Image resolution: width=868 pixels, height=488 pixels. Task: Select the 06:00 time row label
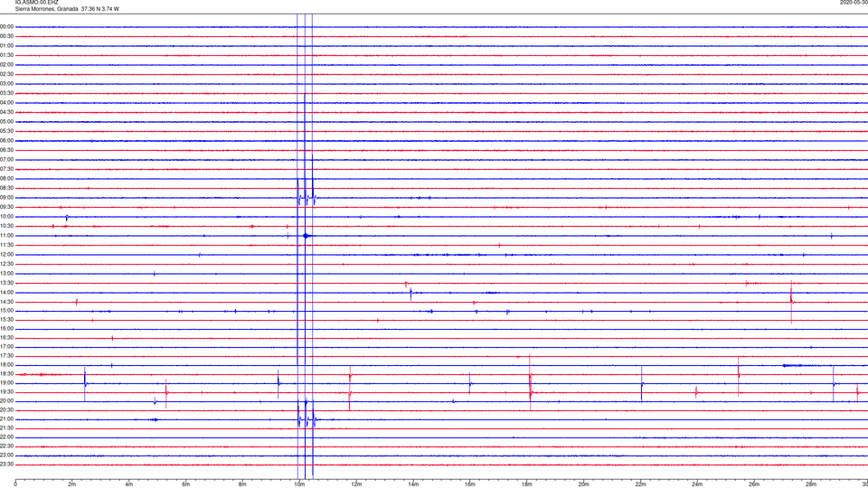(6, 141)
